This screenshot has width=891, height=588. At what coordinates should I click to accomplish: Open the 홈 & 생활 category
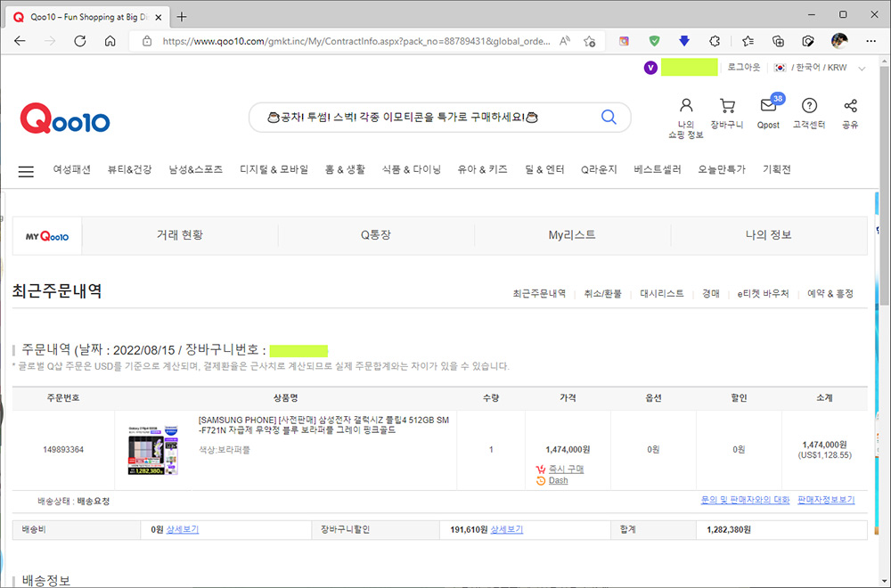pyautogui.click(x=345, y=169)
